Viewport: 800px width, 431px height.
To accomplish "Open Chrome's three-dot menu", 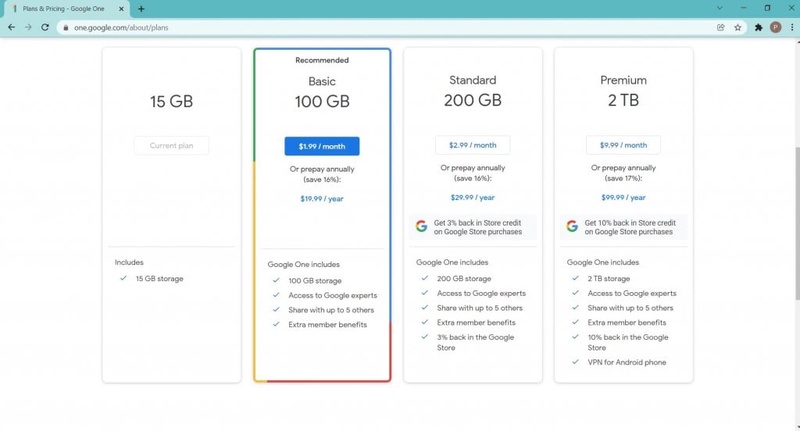I will (x=792, y=28).
